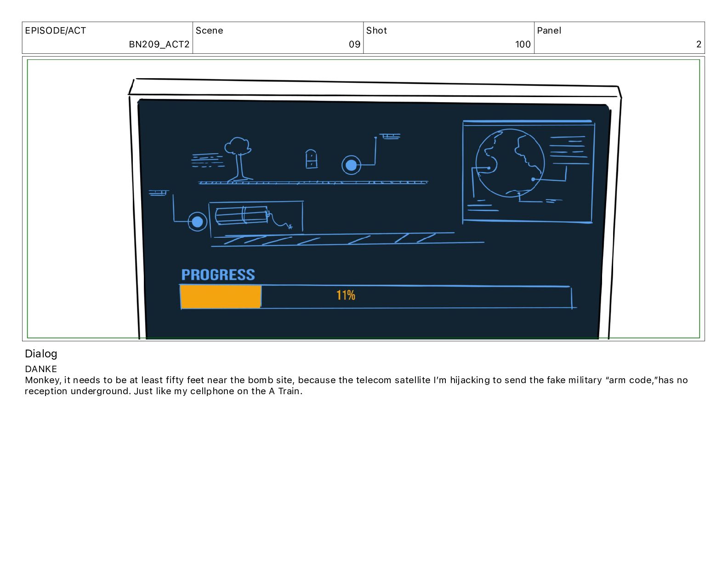Click the Panel header label
The width and height of the screenshot is (728, 563).
(549, 30)
